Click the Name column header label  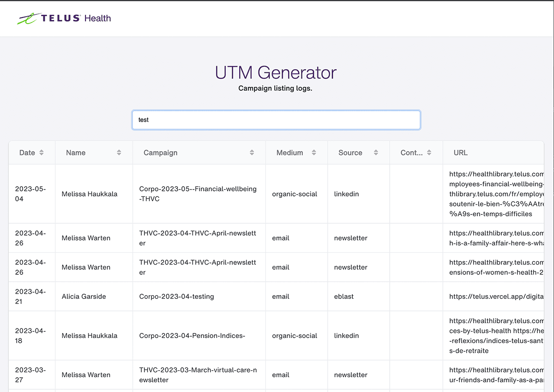click(x=76, y=153)
